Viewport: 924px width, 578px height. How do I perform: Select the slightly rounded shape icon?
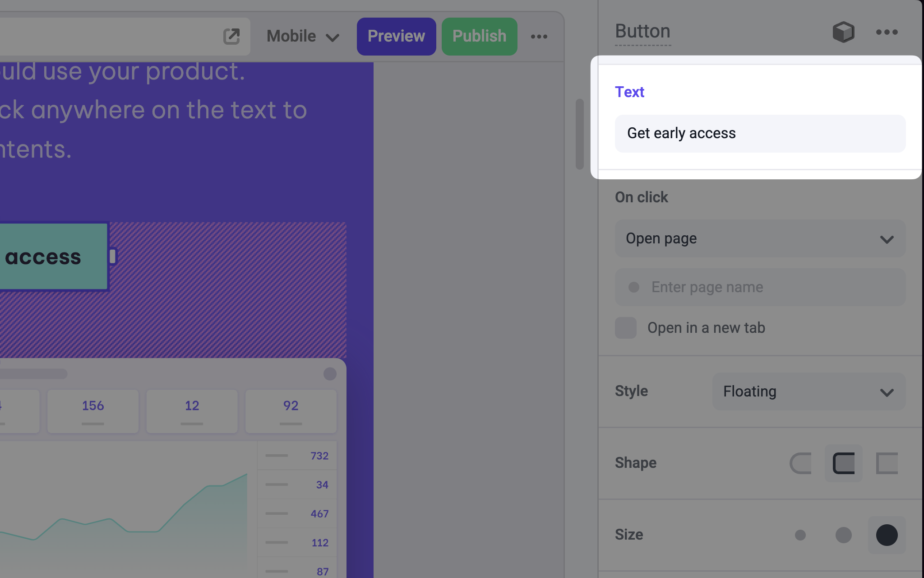click(x=843, y=463)
